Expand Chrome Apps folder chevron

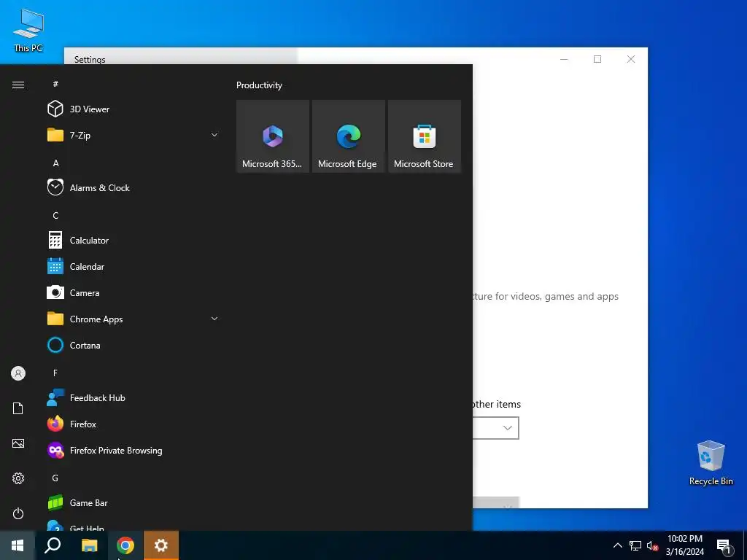(214, 319)
